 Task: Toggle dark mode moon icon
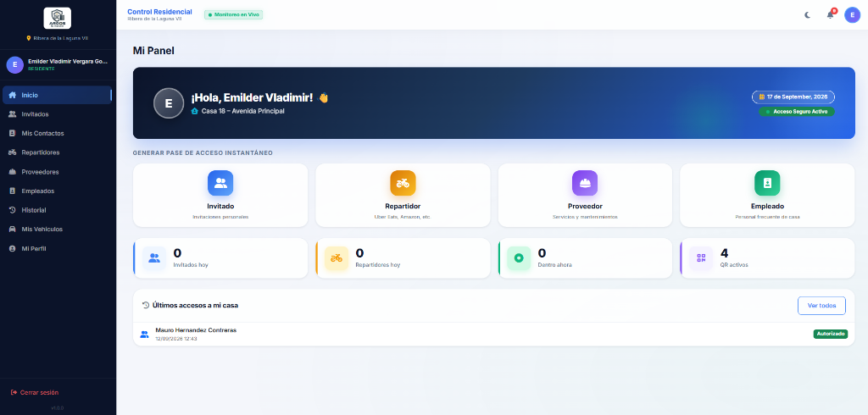(808, 15)
